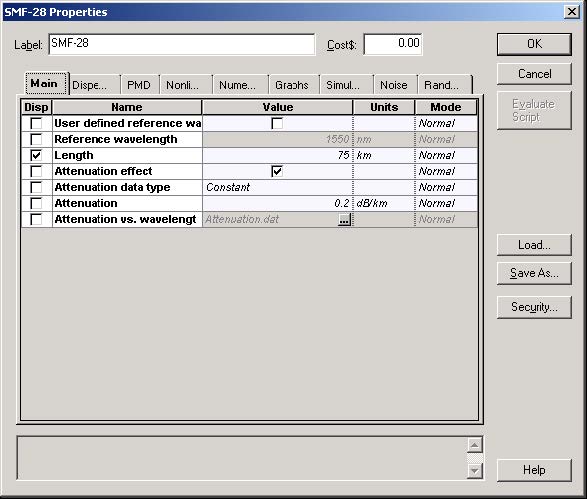Open the Mode cell for Length row
Screen dimensions: 587x499
[x=446, y=155]
